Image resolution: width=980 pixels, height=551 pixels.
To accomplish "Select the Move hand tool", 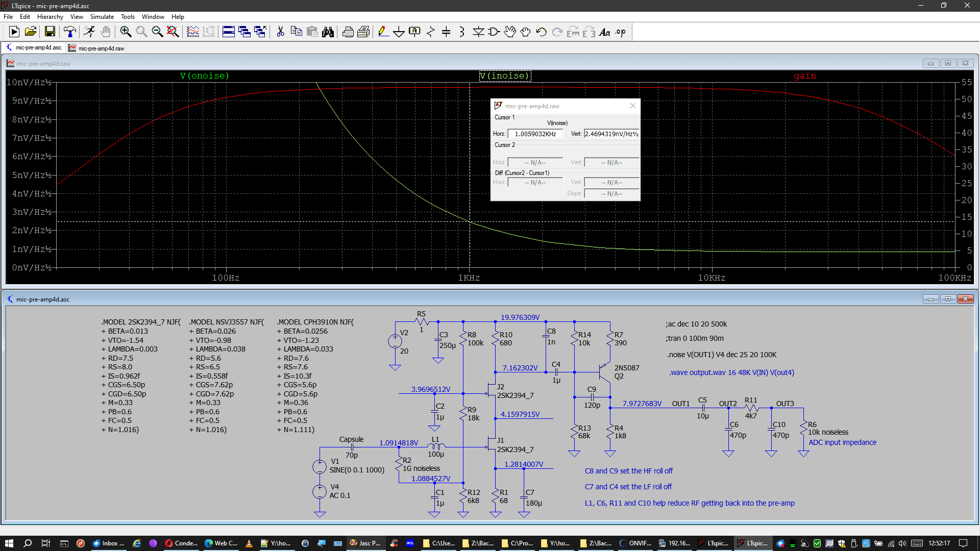I will point(510,32).
